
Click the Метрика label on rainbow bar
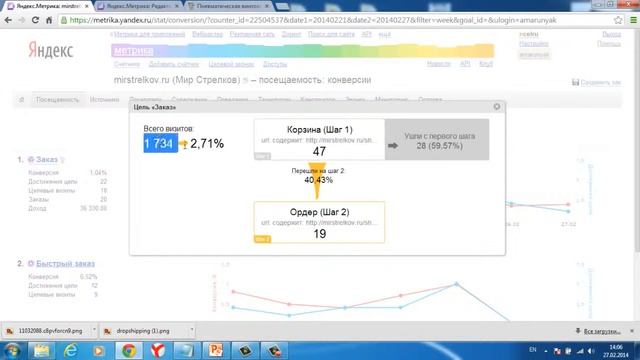coord(133,51)
